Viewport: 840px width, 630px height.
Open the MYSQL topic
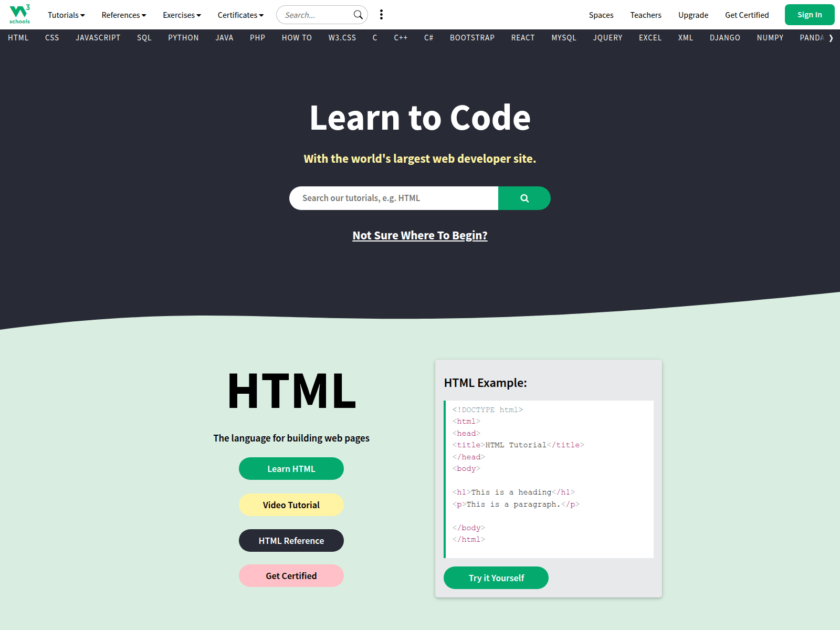tap(564, 38)
